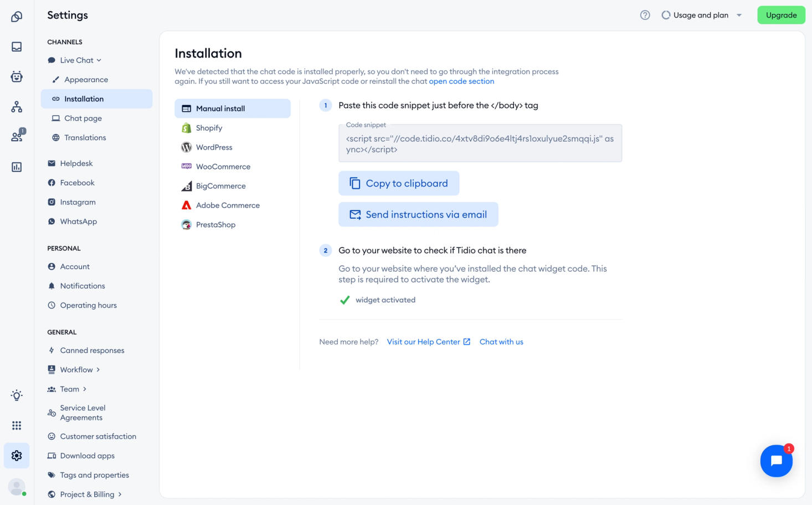812x505 pixels.
Task: Click Visit our Help Center link
Action: coord(429,342)
